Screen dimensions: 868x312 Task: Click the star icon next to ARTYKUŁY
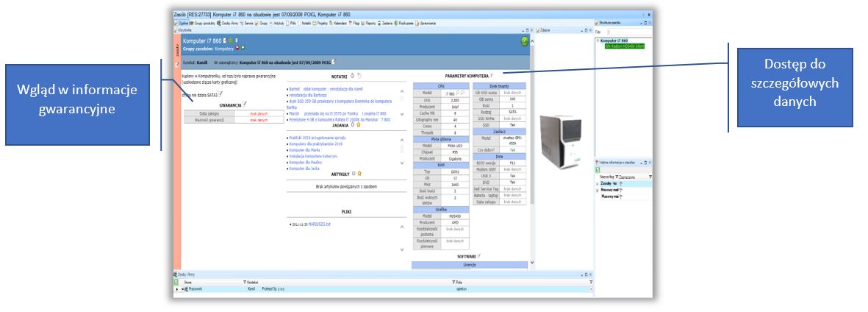(x=359, y=174)
